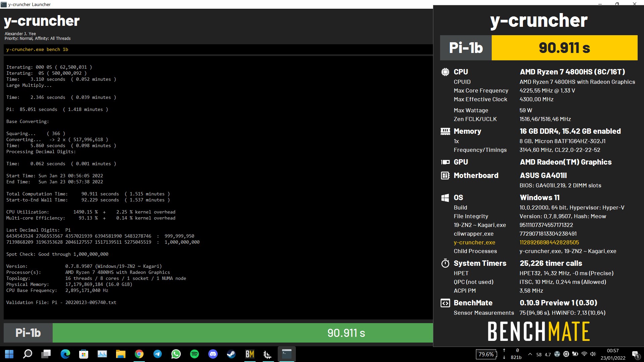Click the CPU Utilization 1490.15 % line
The height and width of the screenshot is (362, 644).
[x=91, y=212]
